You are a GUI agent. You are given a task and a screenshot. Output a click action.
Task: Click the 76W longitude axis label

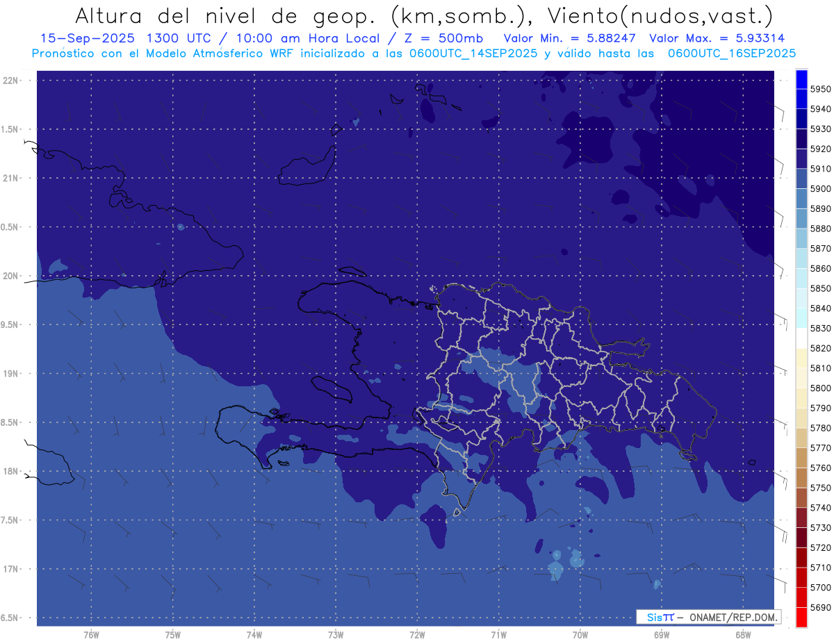click(x=91, y=635)
